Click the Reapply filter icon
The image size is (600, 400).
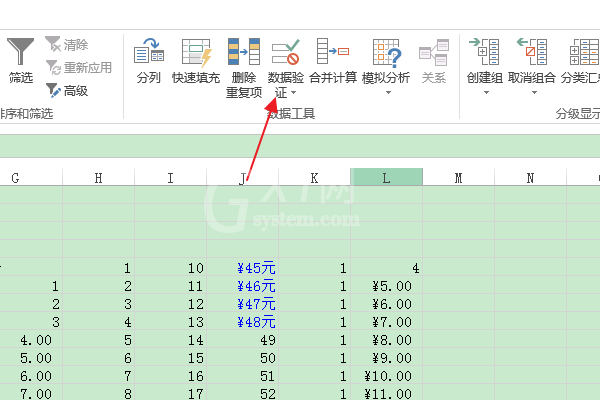[x=53, y=67]
